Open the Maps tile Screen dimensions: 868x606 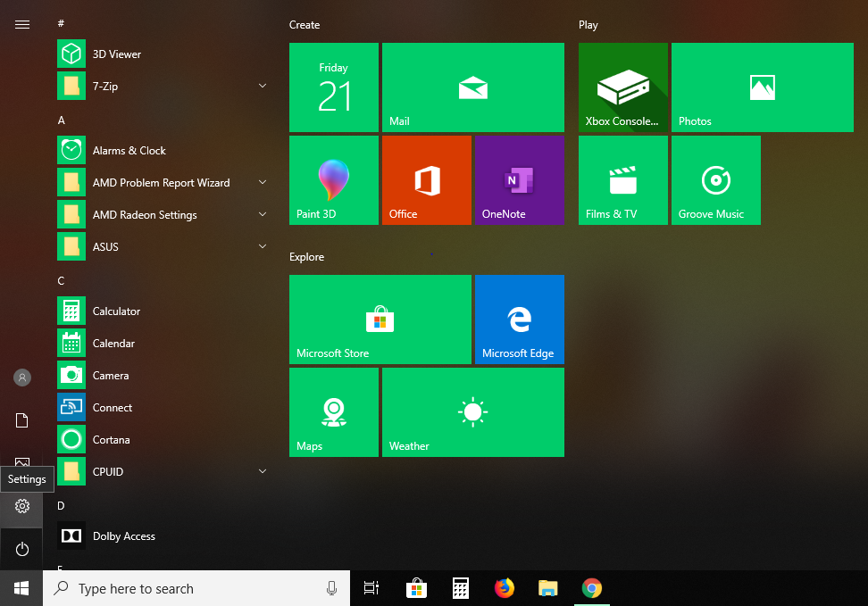pyautogui.click(x=333, y=411)
